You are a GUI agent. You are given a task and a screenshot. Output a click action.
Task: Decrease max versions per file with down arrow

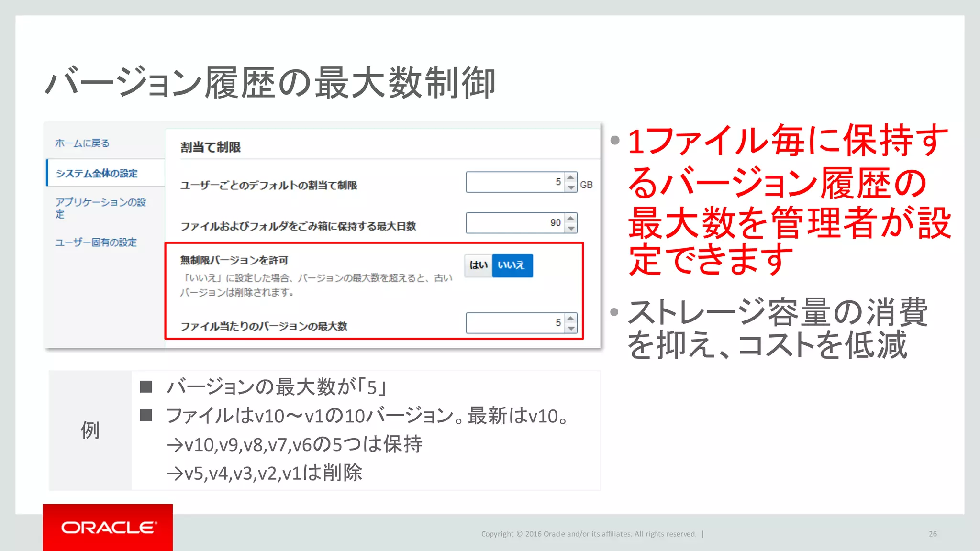pyautogui.click(x=571, y=328)
